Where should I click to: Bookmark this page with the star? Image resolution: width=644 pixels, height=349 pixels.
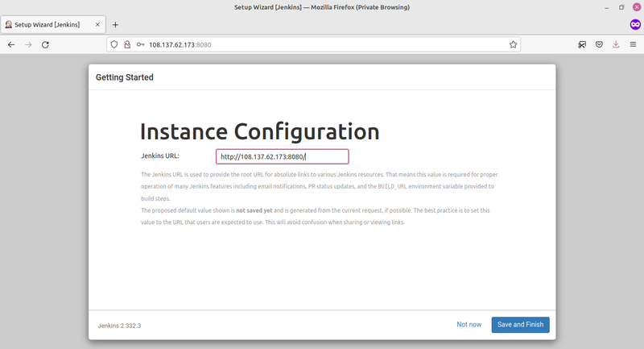pyautogui.click(x=513, y=45)
